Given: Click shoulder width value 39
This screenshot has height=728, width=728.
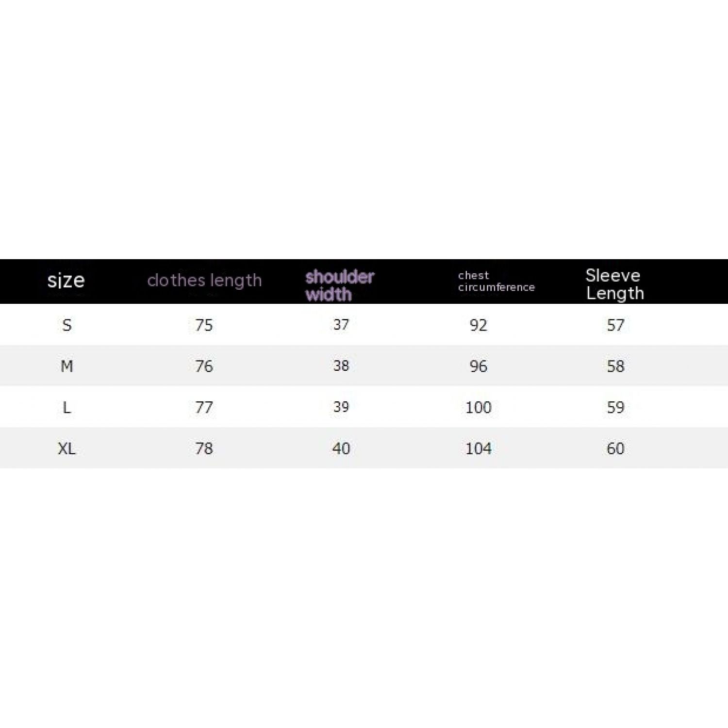Looking at the screenshot, I should 341,407.
